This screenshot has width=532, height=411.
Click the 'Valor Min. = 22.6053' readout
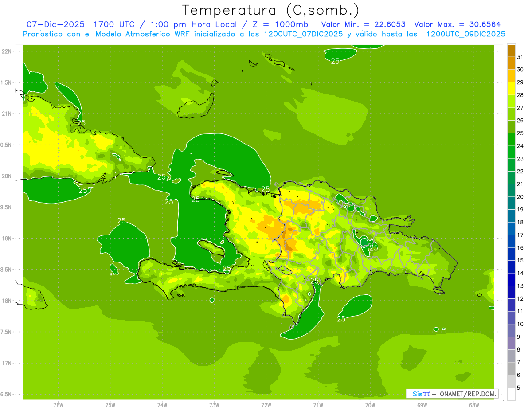[x=363, y=24]
